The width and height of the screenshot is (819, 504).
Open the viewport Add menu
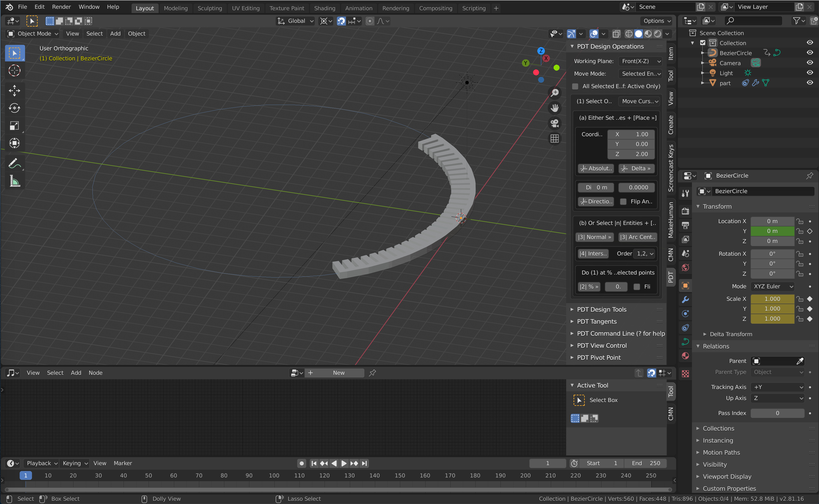click(115, 34)
